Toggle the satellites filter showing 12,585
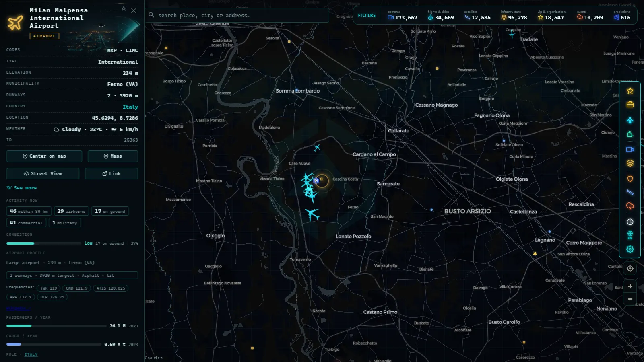 pyautogui.click(x=477, y=16)
